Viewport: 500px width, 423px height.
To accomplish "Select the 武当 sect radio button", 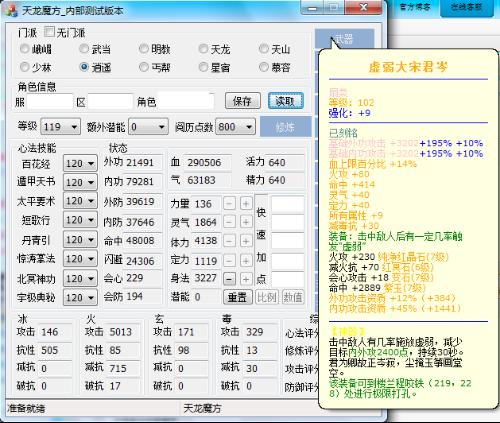I will tap(84, 49).
